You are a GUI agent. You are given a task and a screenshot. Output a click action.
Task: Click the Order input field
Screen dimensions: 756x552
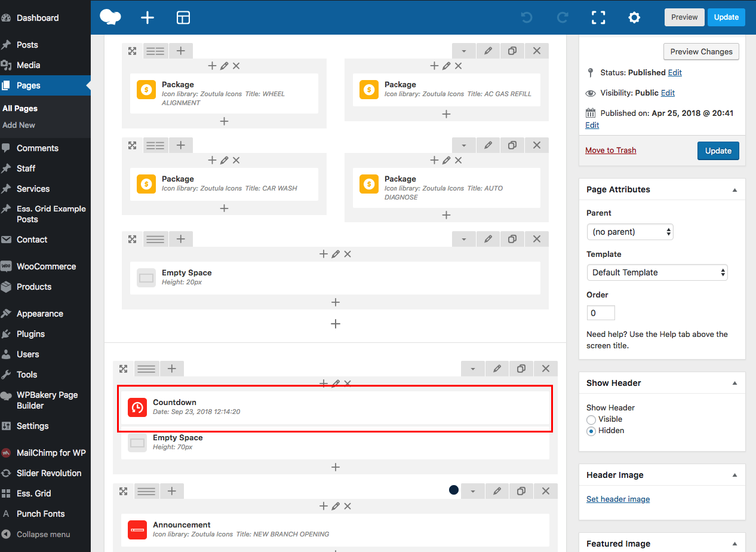(601, 313)
